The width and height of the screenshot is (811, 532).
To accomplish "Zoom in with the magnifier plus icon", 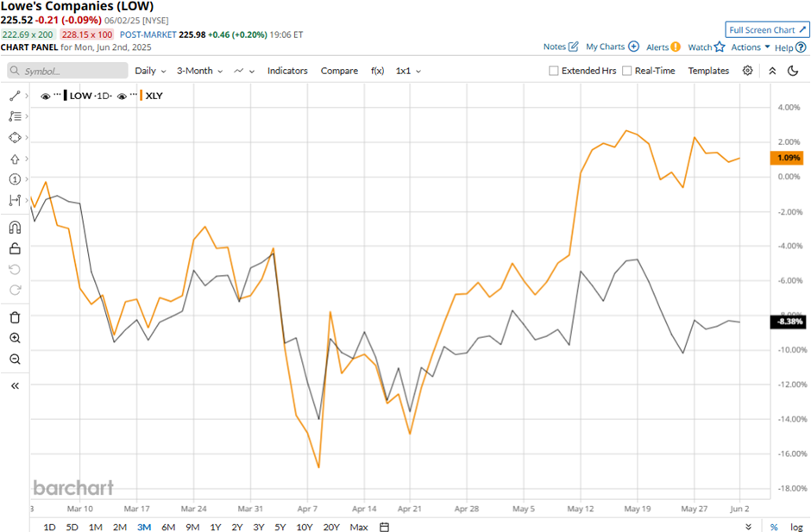I will [x=15, y=338].
